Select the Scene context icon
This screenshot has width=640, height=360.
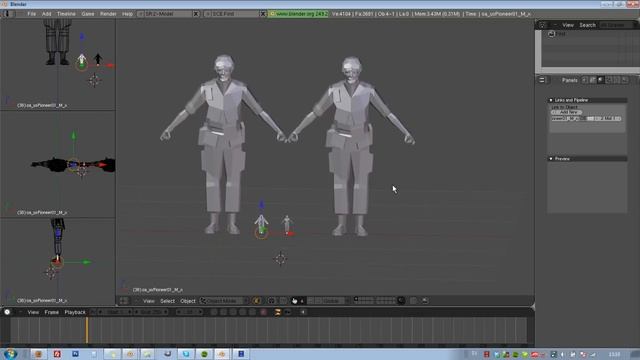(625, 80)
